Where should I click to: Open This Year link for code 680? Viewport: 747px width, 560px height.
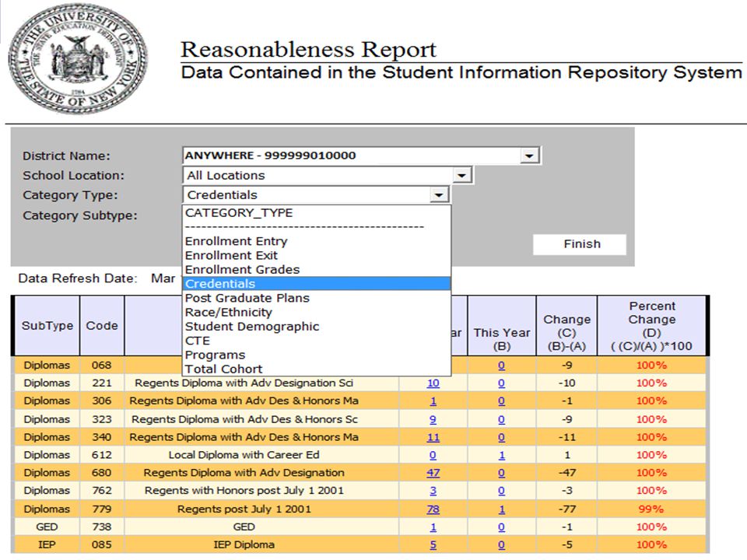point(502,473)
